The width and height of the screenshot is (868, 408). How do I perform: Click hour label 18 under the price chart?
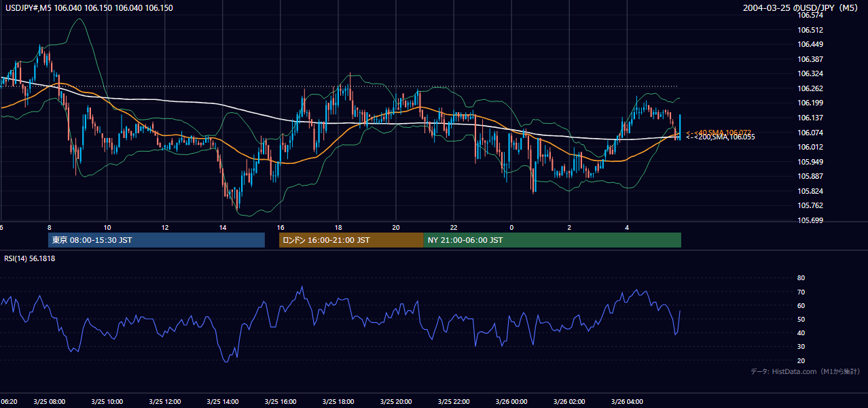(x=338, y=227)
